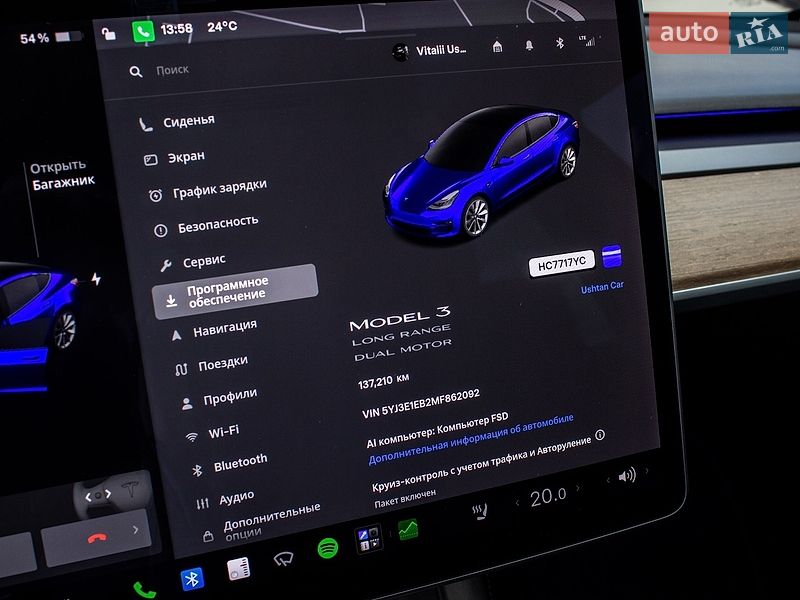Tap the 24°C outside temperature
This screenshot has height=600, width=800.
[222, 27]
